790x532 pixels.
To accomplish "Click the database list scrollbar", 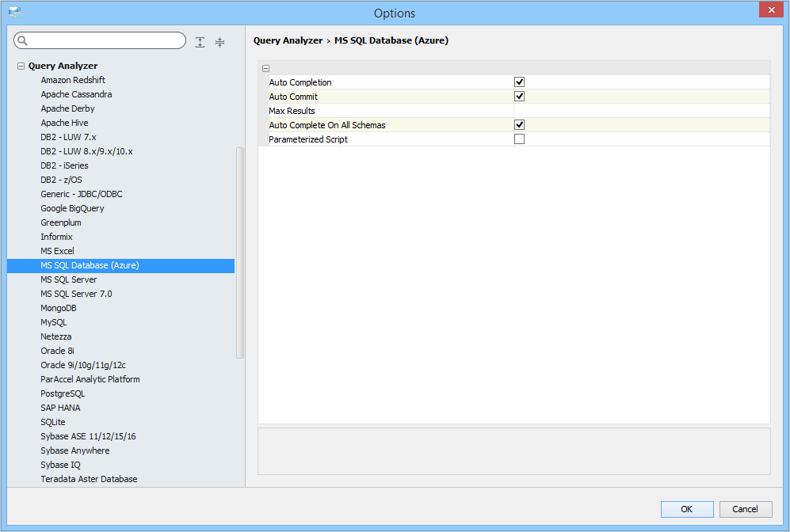I will click(x=240, y=253).
